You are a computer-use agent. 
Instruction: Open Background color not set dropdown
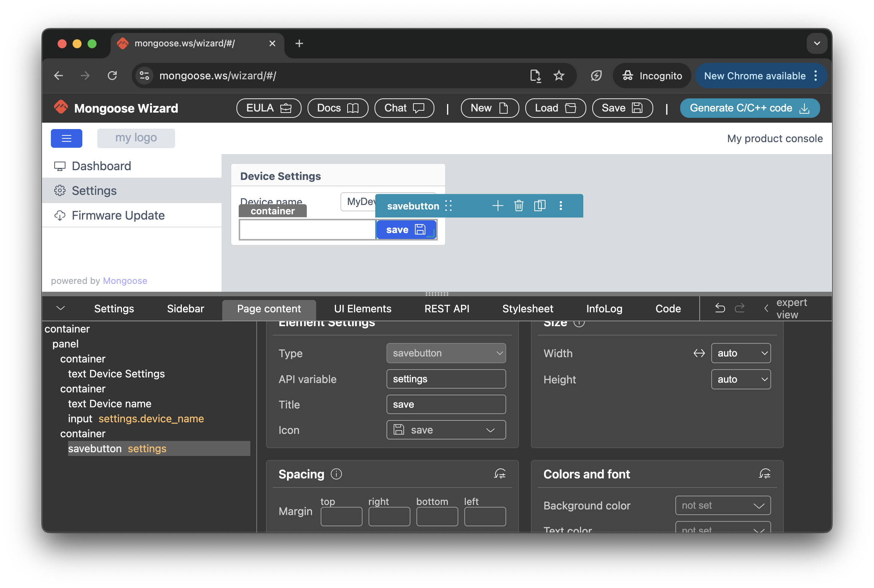click(x=723, y=505)
